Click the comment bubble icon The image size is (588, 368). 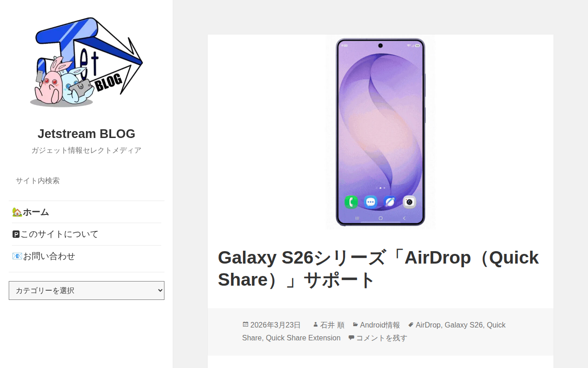point(351,338)
